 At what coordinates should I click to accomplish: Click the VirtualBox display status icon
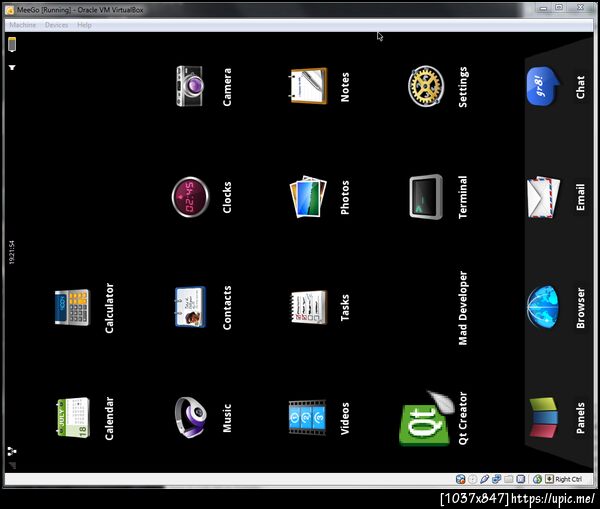(x=521, y=479)
